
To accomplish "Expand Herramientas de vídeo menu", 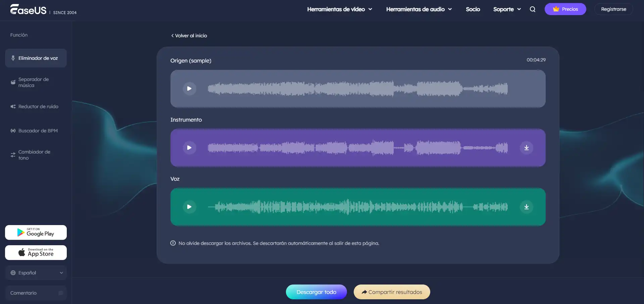I will coord(340,9).
